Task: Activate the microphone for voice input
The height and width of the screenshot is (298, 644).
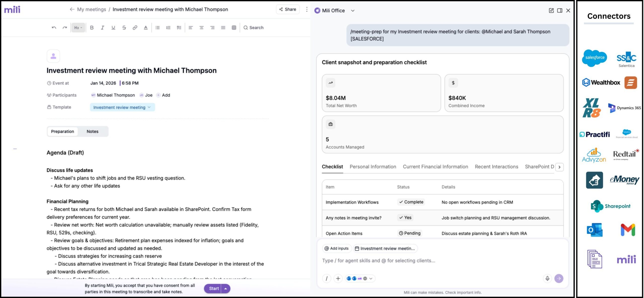Action: (x=547, y=278)
